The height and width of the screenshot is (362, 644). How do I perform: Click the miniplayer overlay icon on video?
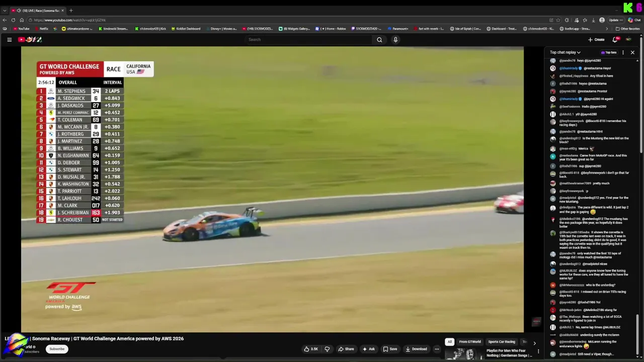536,321
